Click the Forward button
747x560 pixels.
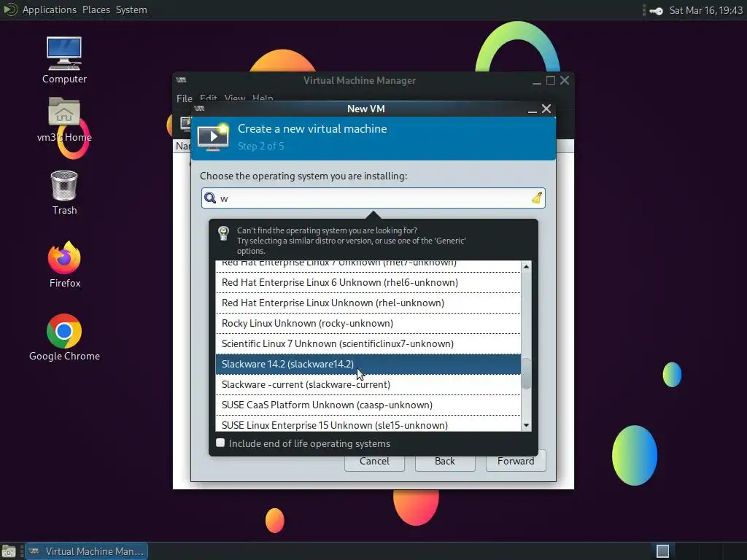(516, 461)
